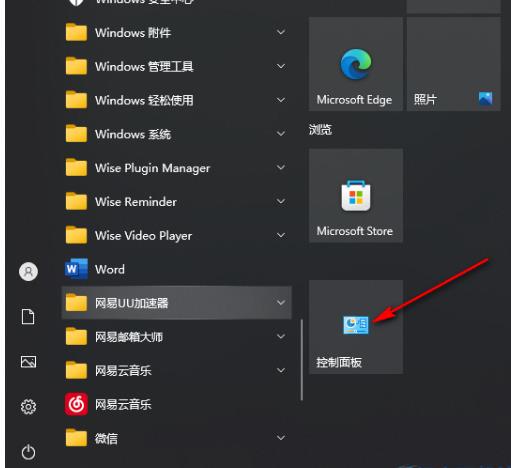
Task: Click the Start menu app list scrollbar
Action: click(302, 360)
